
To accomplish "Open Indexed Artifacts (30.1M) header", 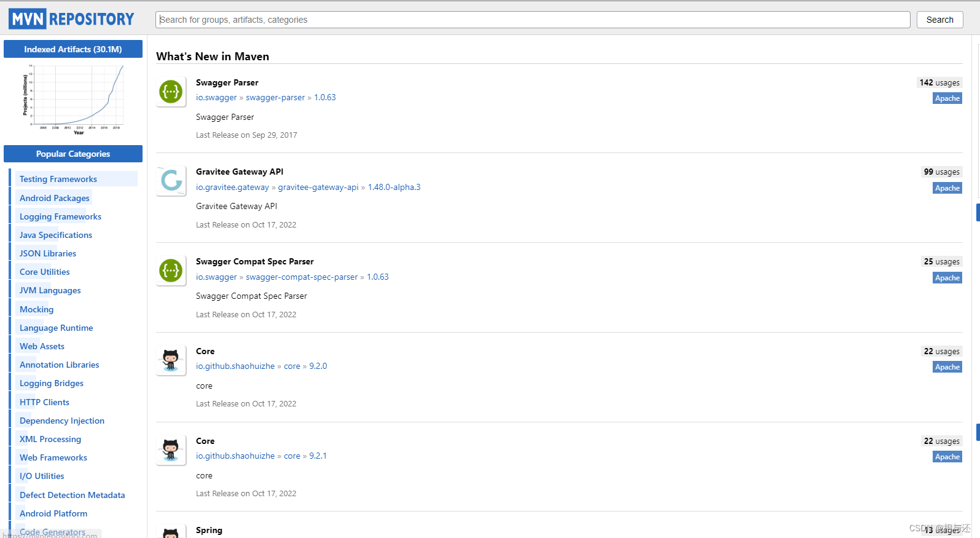I will [73, 49].
